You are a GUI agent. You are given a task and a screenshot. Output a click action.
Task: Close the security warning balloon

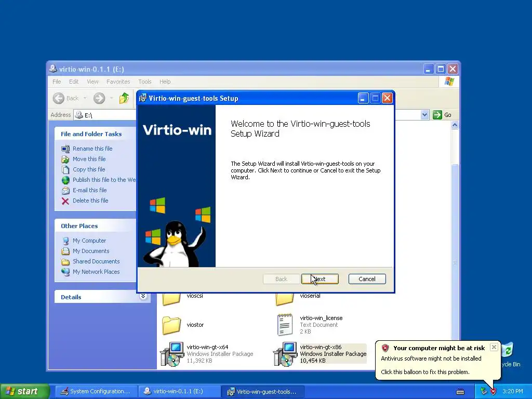(494, 347)
